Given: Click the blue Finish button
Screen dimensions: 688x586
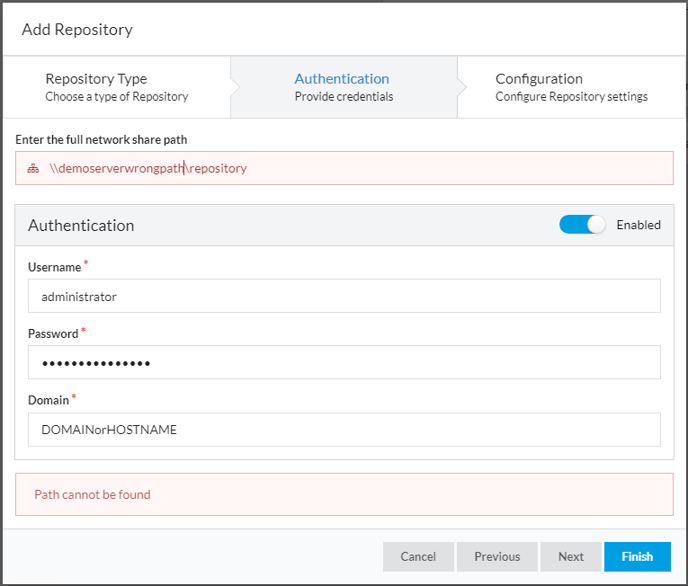Looking at the screenshot, I should pyautogui.click(x=637, y=557).
